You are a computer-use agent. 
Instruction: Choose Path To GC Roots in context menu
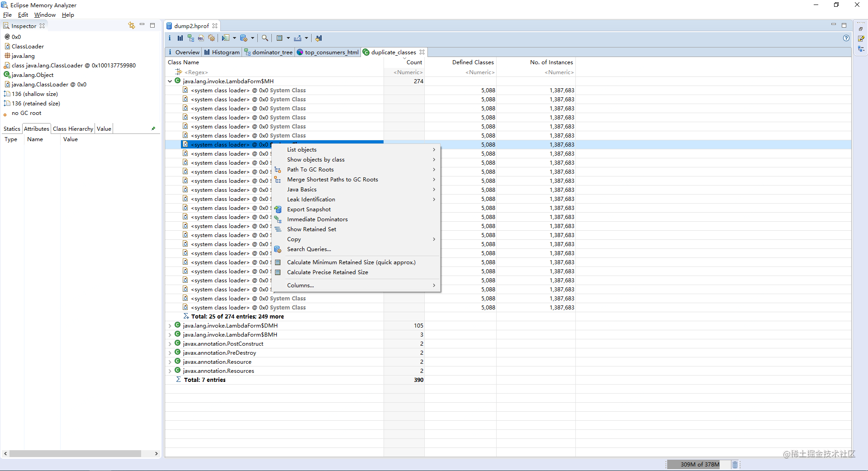pos(356,170)
